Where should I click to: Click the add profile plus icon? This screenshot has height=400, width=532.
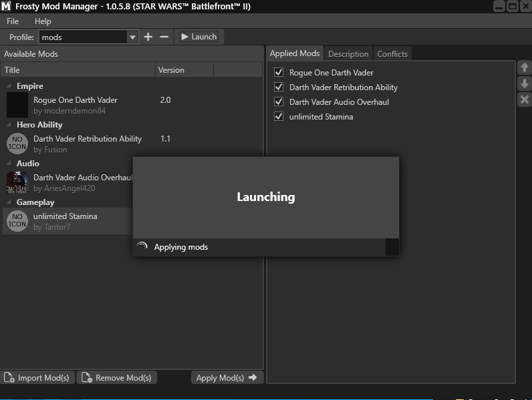[x=148, y=37]
